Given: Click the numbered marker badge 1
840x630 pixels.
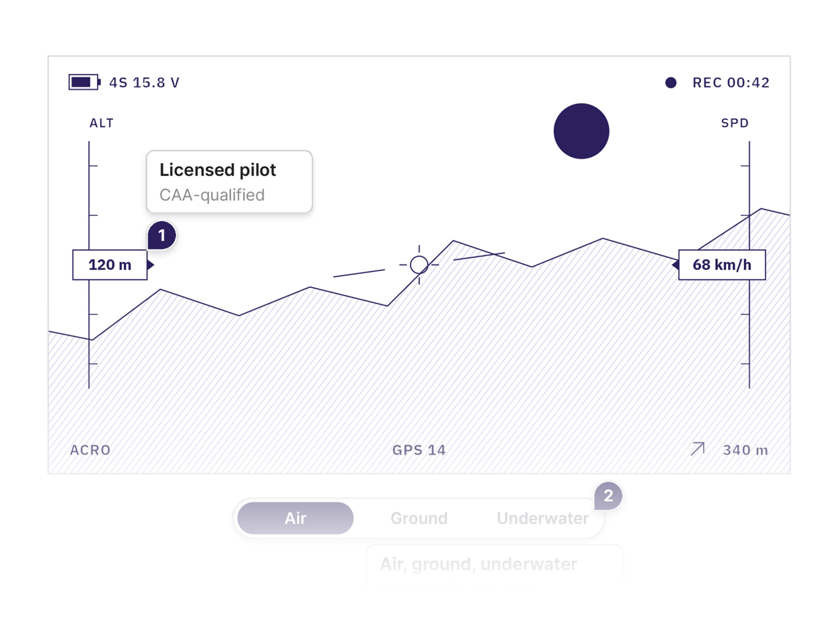Looking at the screenshot, I should click(162, 236).
